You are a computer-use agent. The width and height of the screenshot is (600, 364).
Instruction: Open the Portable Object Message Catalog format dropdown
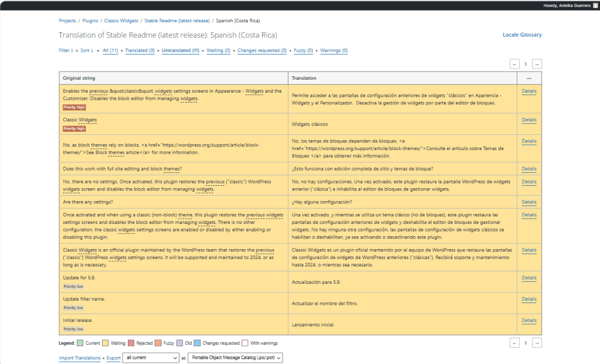(235, 358)
